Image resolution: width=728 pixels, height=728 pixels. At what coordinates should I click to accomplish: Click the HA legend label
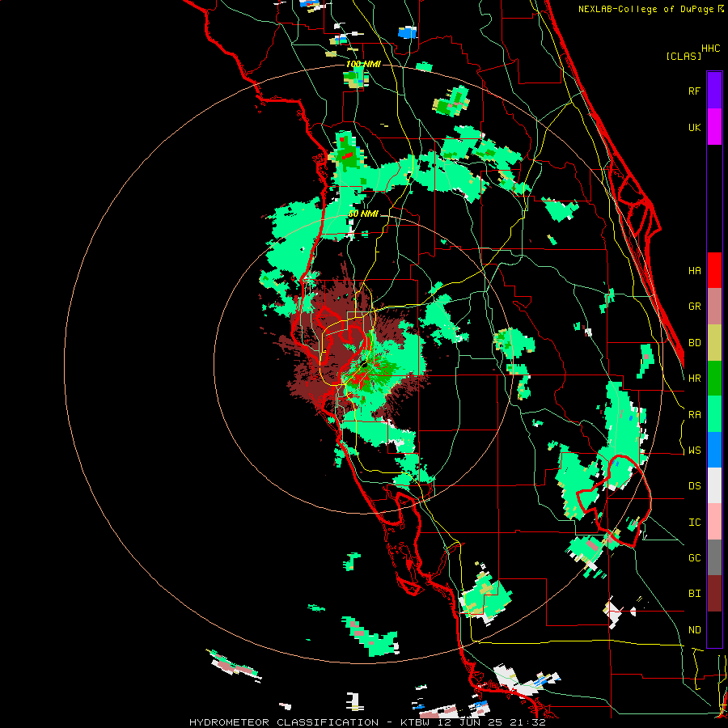click(694, 270)
